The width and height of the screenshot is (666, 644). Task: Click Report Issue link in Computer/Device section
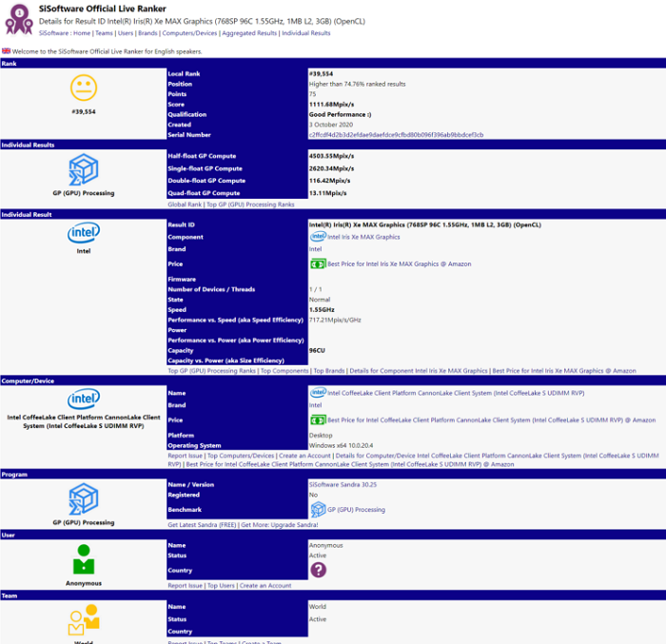185,456
